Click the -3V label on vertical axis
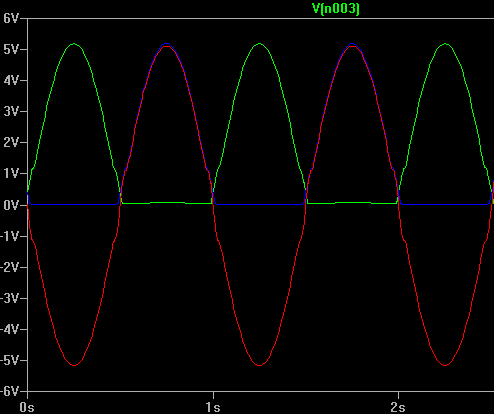The image size is (494, 414). [x=9, y=298]
